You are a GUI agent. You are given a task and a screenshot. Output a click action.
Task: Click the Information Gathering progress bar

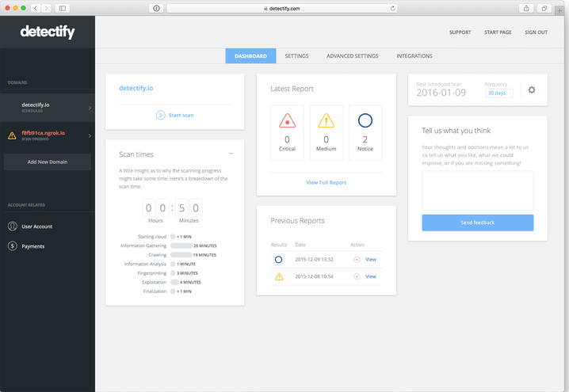click(x=181, y=245)
